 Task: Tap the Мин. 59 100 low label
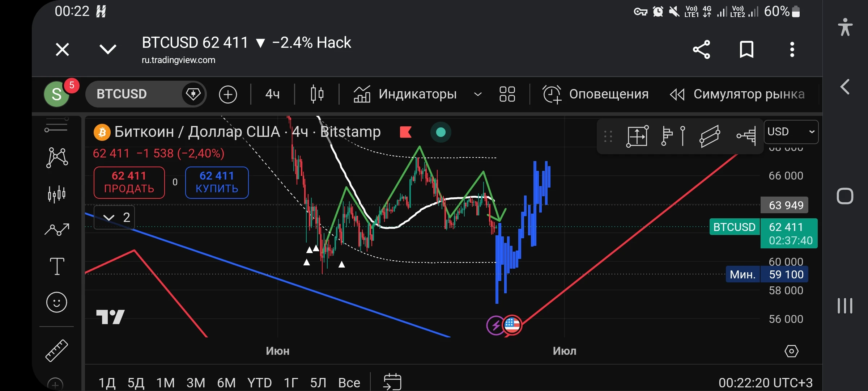pos(767,274)
